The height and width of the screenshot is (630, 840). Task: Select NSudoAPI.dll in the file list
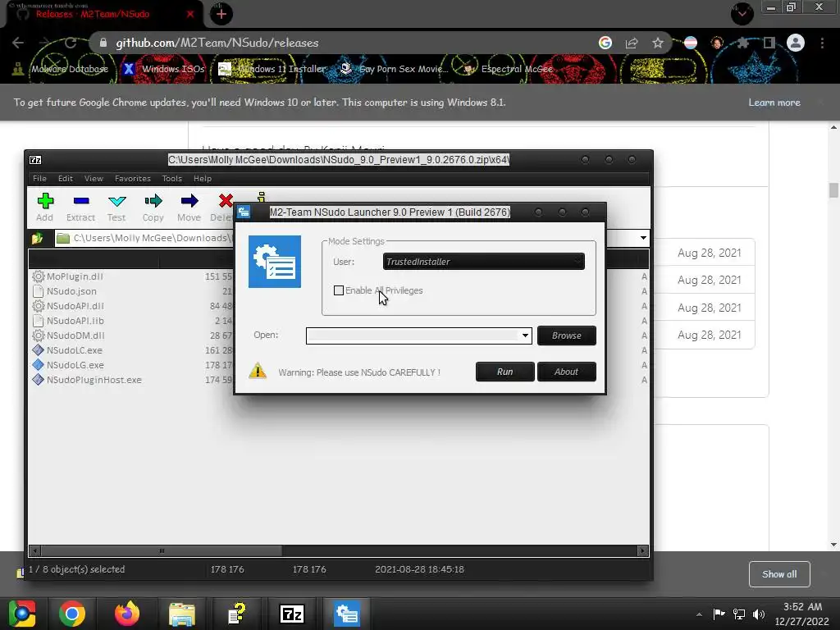pos(75,306)
